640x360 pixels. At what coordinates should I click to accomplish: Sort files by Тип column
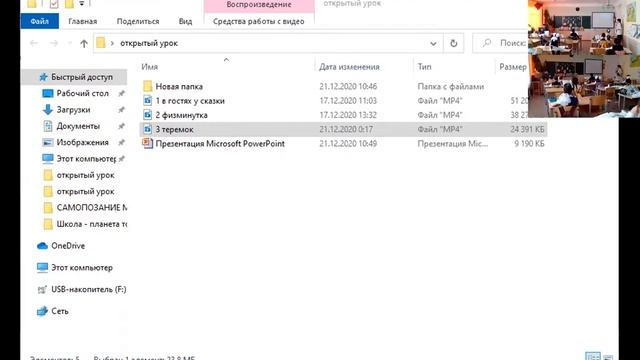pyautogui.click(x=424, y=67)
